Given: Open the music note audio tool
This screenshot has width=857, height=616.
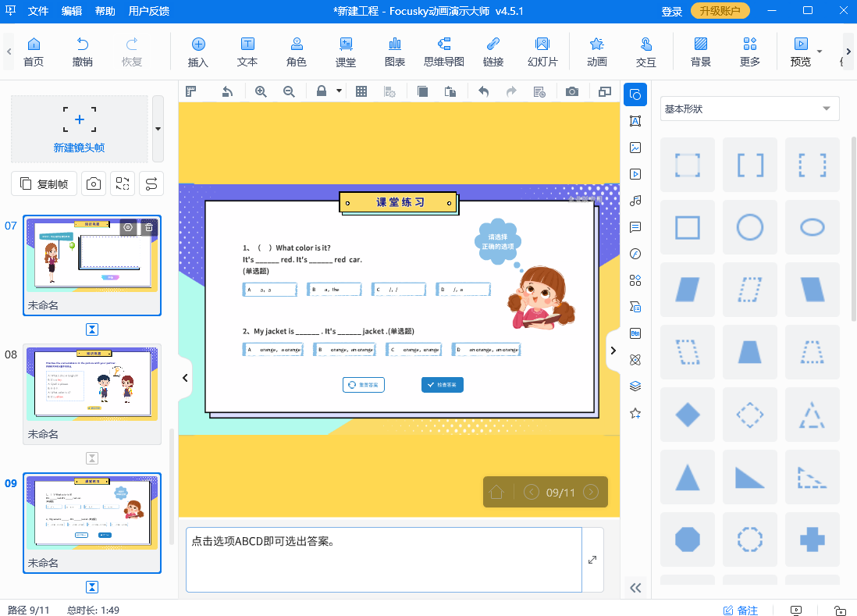Looking at the screenshot, I should (x=635, y=201).
